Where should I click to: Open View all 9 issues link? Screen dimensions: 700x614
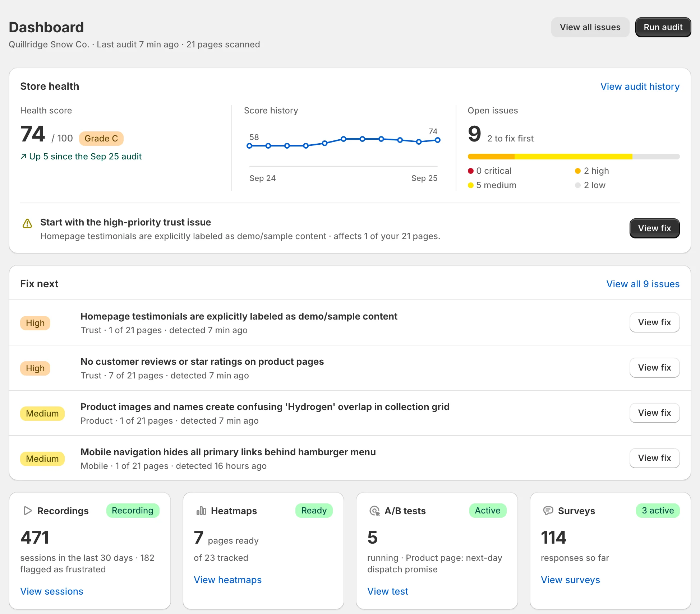[x=643, y=284]
